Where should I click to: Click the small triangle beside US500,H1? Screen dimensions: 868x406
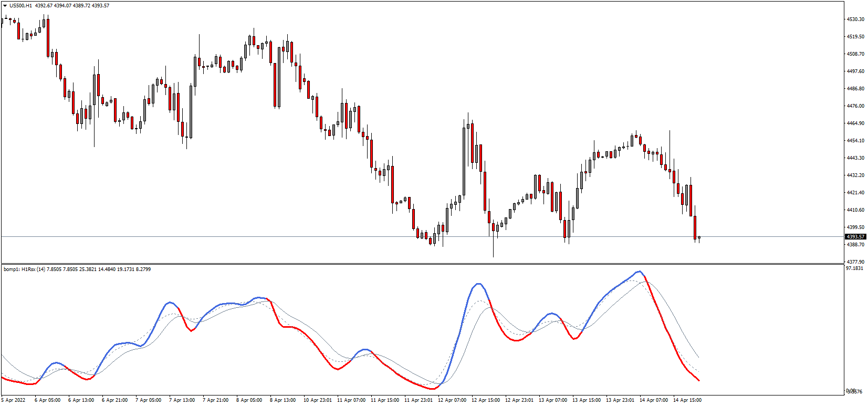click(5, 6)
